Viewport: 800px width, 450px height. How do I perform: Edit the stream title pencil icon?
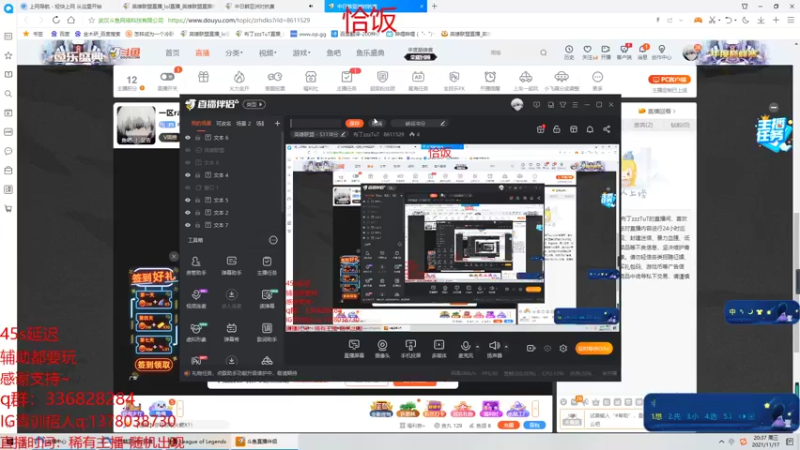(442, 123)
